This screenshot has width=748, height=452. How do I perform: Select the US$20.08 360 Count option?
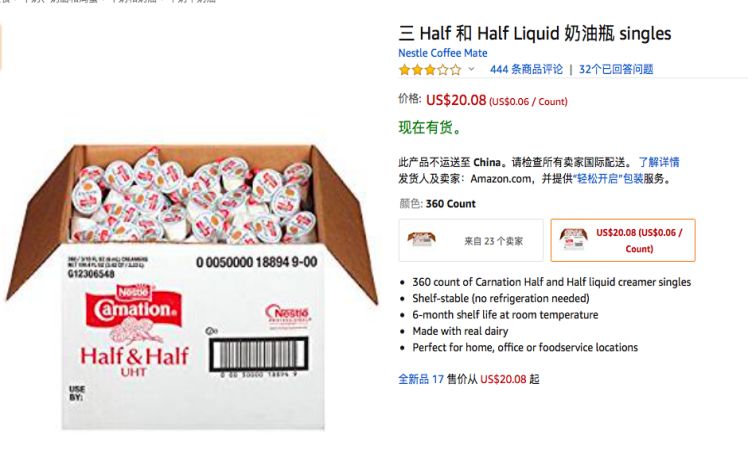click(x=623, y=240)
